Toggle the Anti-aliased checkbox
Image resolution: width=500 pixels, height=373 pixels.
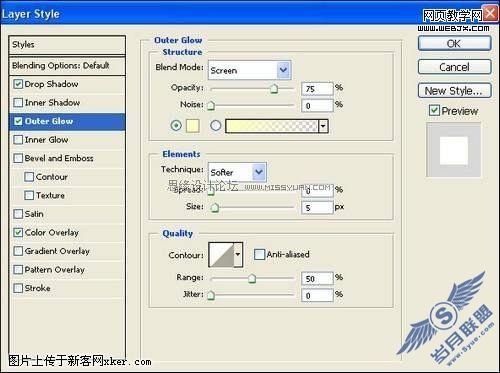(x=259, y=255)
